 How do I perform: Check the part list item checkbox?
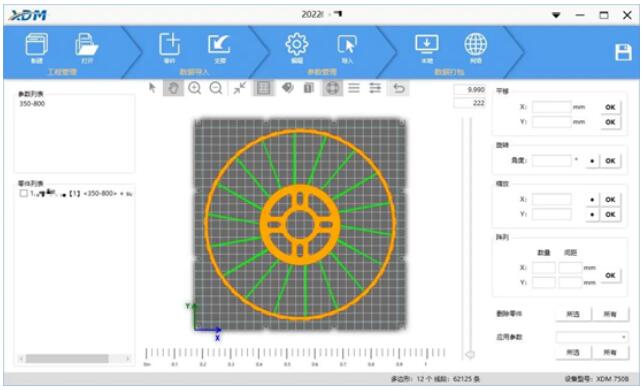(23, 193)
